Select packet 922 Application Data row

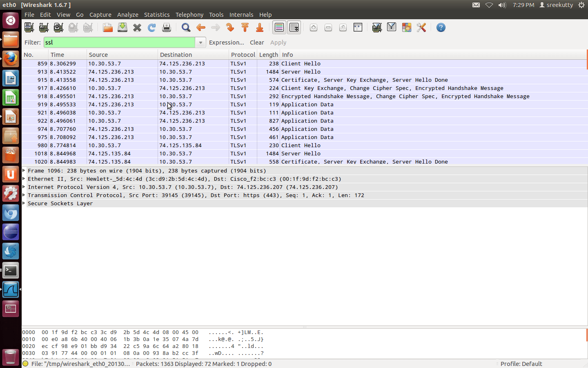click(x=304, y=121)
